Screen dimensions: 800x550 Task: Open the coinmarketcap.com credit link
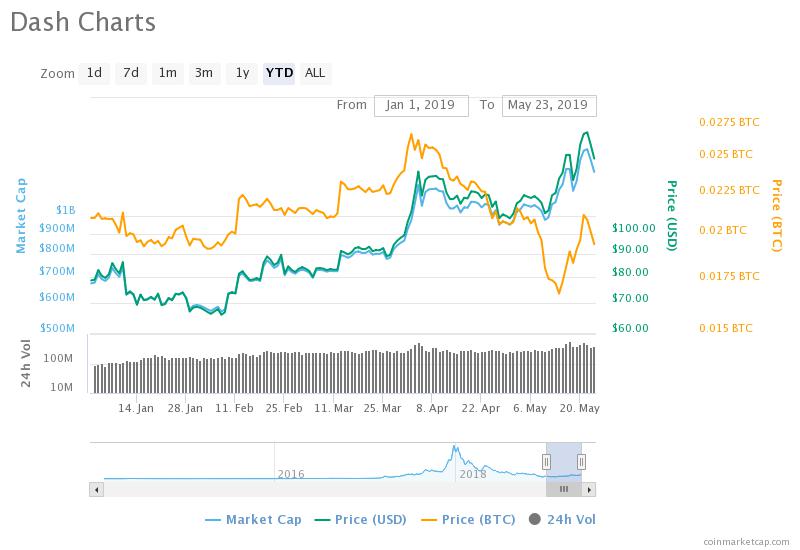[746, 542]
